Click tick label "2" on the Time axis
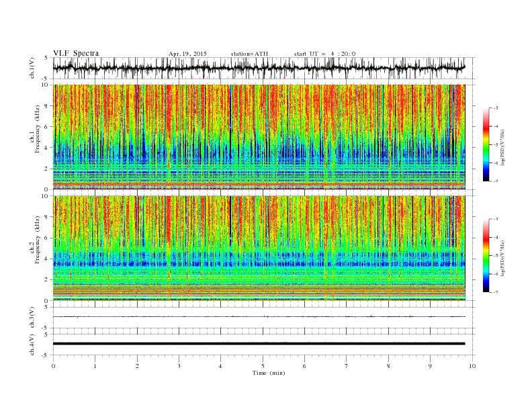532x411 pixels. [137, 366]
